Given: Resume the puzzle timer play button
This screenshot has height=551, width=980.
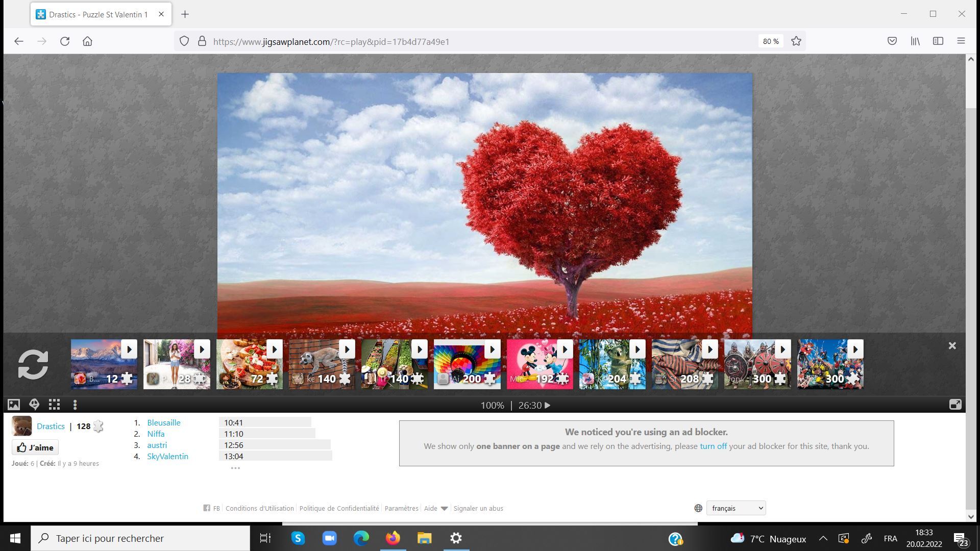Looking at the screenshot, I should pos(548,406).
